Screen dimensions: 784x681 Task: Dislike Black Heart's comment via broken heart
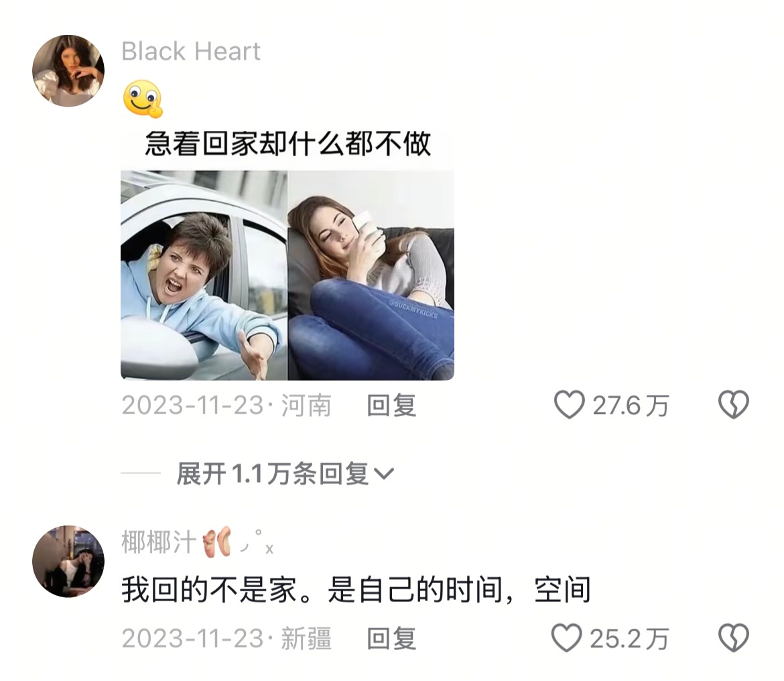click(734, 404)
